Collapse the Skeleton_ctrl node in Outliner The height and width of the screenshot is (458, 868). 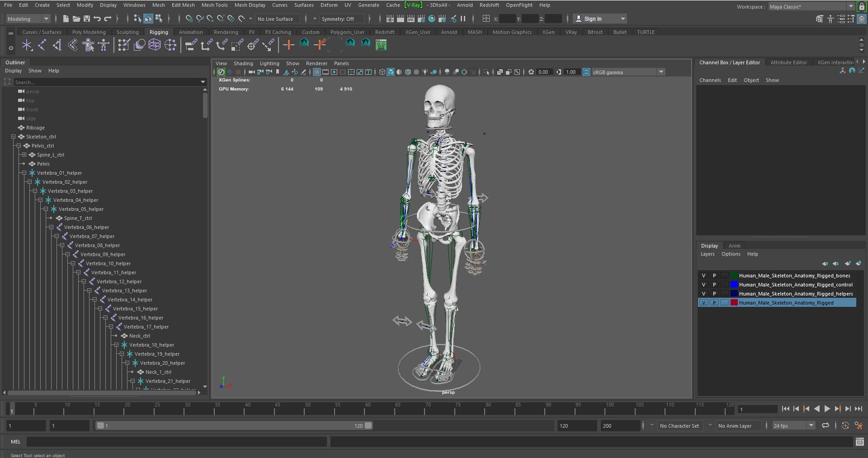coord(14,137)
